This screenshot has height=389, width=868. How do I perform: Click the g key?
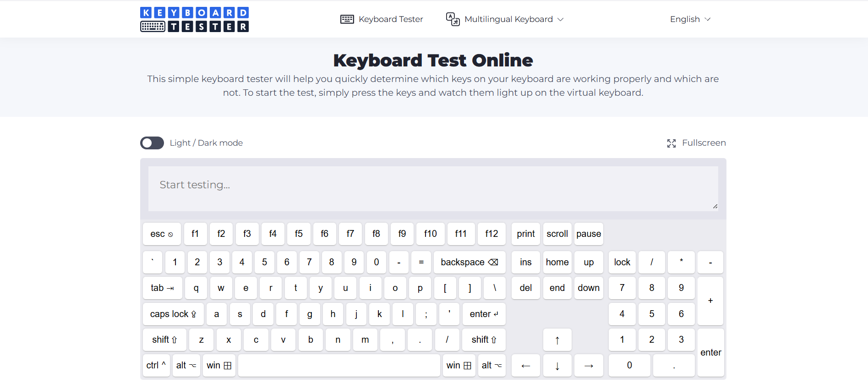tap(310, 314)
